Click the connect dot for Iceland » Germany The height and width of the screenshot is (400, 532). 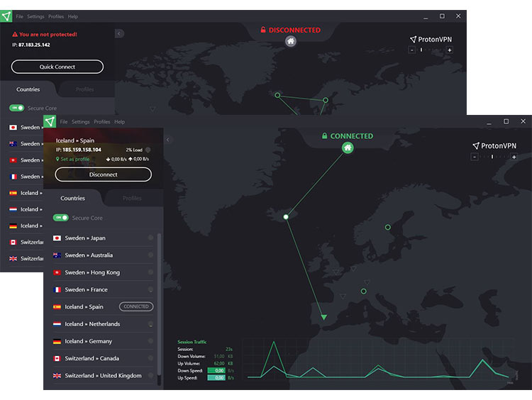point(150,341)
